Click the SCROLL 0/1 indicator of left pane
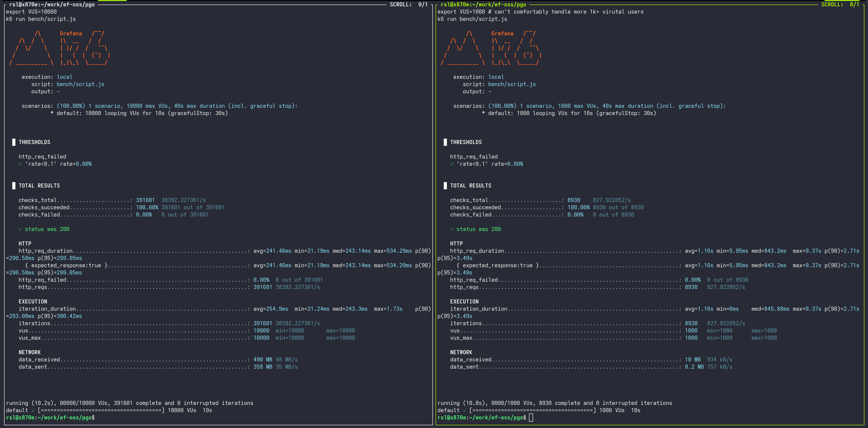 [408, 4]
